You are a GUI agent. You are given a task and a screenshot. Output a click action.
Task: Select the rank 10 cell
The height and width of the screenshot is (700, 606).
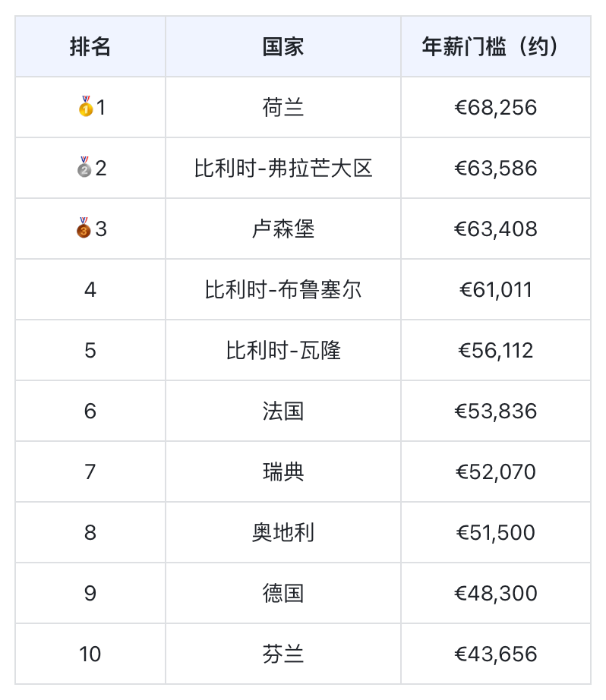(90, 654)
